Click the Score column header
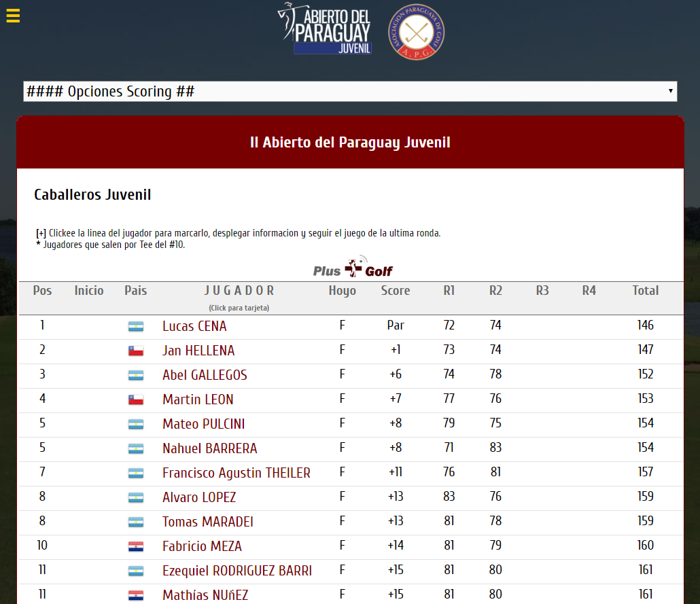This screenshot has height=604, width=700. point(395,291)
